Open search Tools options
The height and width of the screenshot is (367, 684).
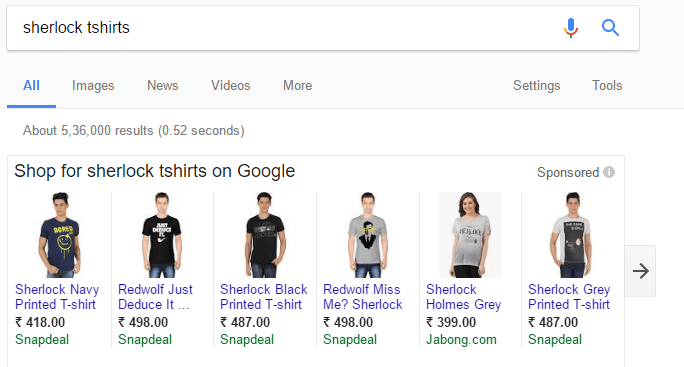(x=607, y=86)
